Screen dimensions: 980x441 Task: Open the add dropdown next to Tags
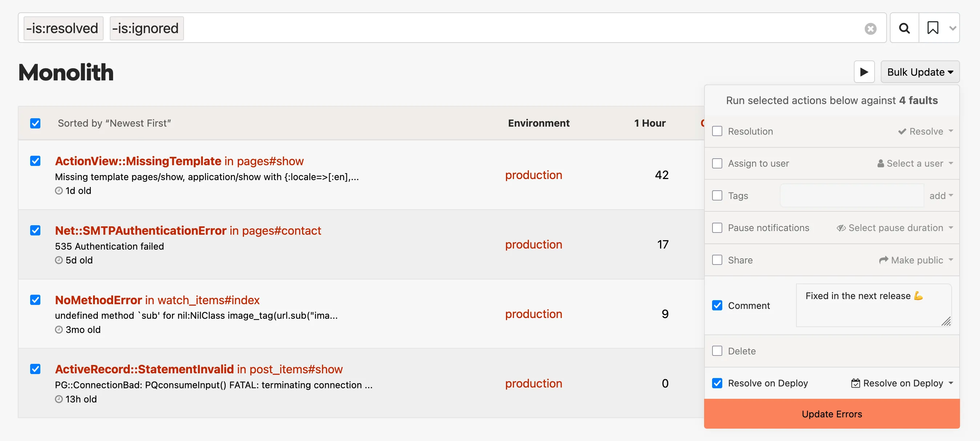pos(941,195)
